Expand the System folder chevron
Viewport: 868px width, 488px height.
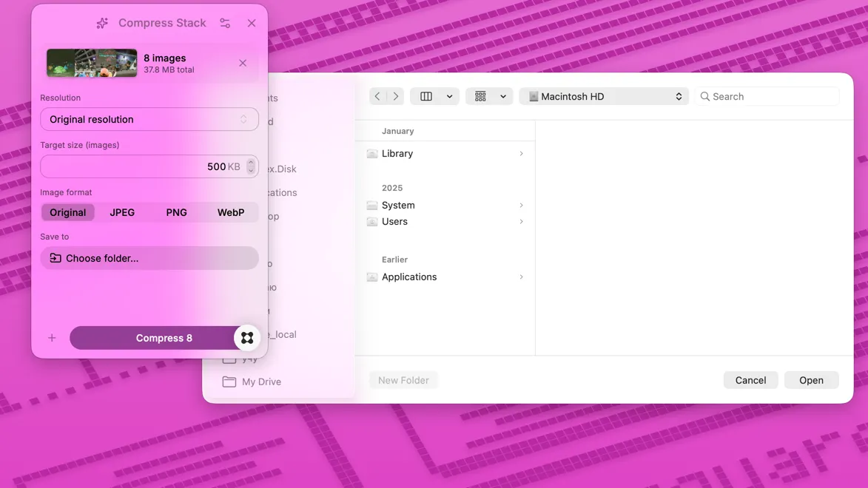tap(522, 206)
